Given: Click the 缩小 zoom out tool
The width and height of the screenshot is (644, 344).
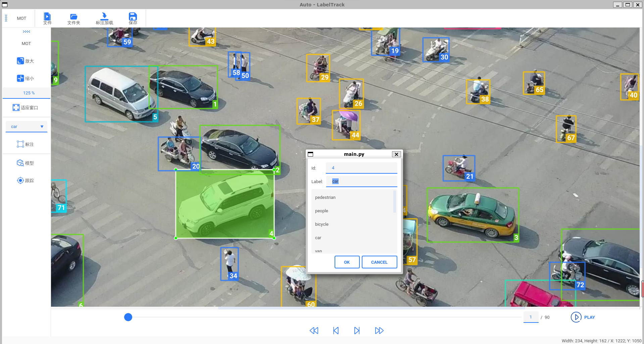Looking at the screenshot, I should [x=26, y=78].
